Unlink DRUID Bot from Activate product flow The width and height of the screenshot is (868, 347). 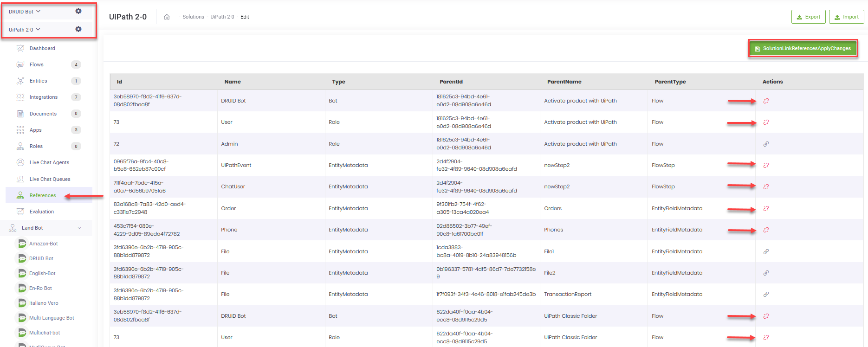(x=766, y=101)
